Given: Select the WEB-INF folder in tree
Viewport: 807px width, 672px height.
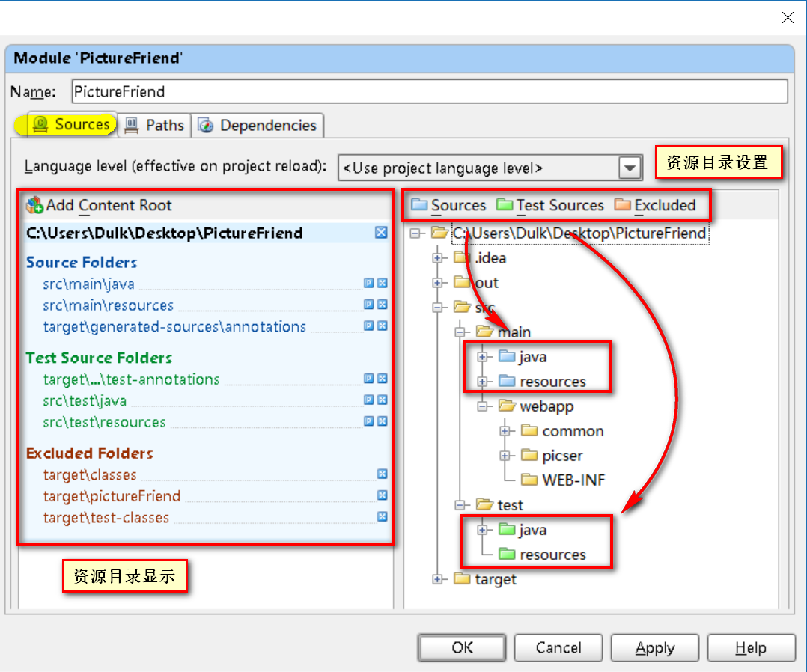Looking at the screenshot, I should coord(563,480).
